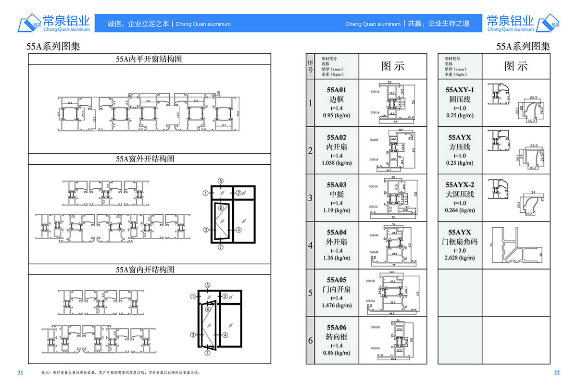Select the title '55A窗内开结构图'
The width and height of the screenshot is (577, 392).
pyautogui.click(x=145, y=270)
